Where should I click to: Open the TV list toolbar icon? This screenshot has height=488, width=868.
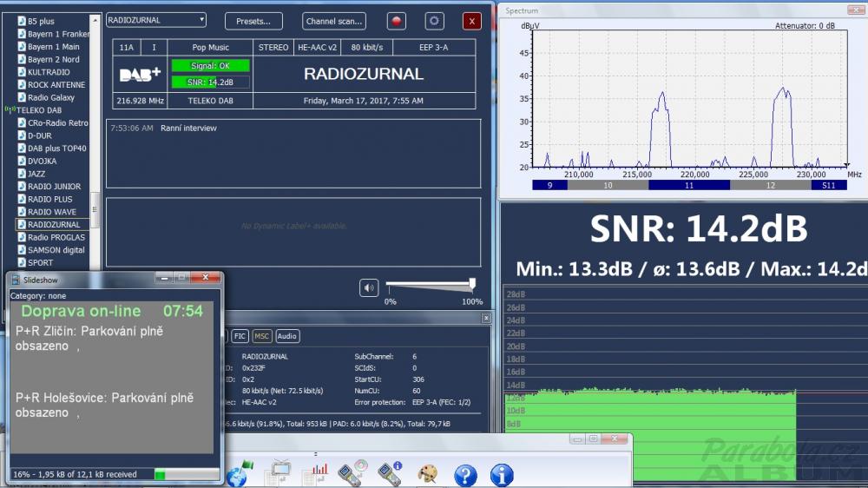click(x=278, y=474)
